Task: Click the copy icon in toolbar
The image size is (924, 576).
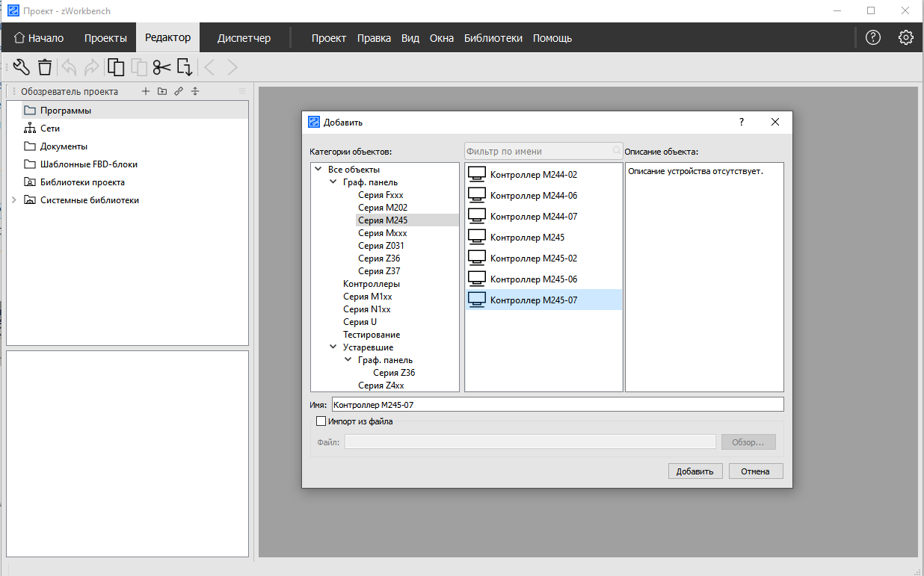Action: coord(116,67)
